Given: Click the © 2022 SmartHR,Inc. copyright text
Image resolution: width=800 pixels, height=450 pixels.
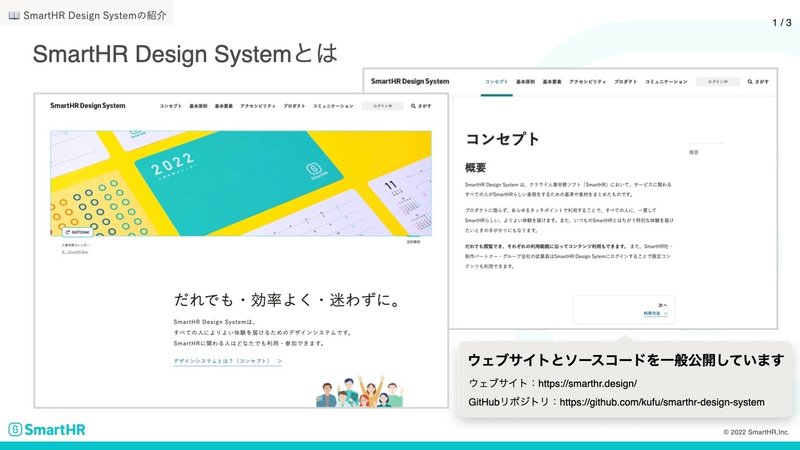Looking at the screenshot, I should pos(756,432).
